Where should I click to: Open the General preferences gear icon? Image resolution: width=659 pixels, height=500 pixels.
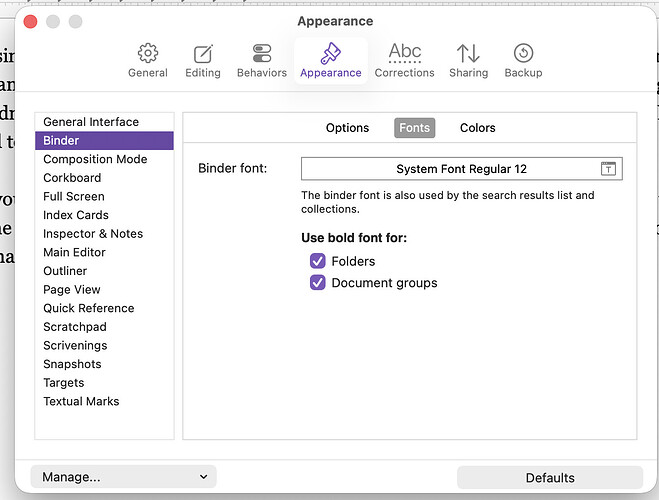coord(148,53)
